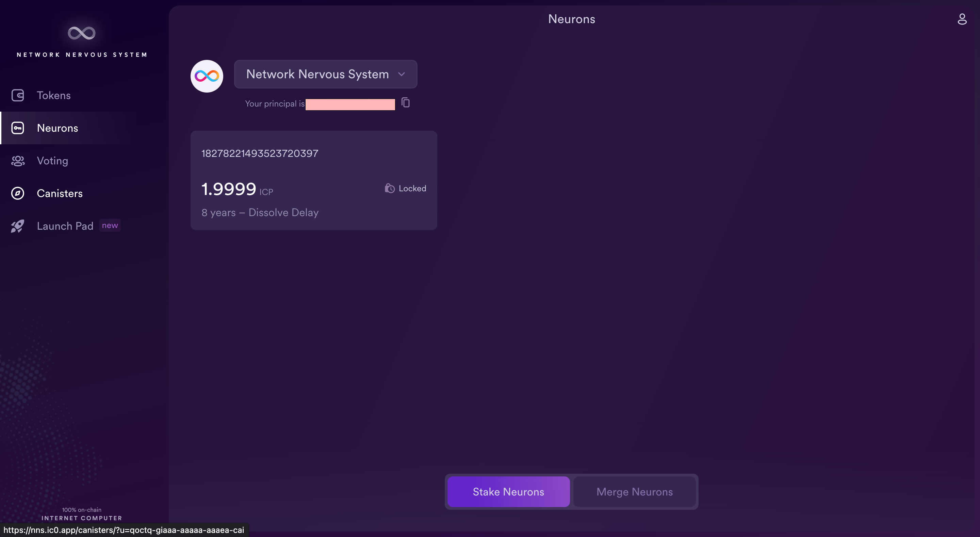Click the Voting people icon
980x537 pixels.
click(17, 161)
